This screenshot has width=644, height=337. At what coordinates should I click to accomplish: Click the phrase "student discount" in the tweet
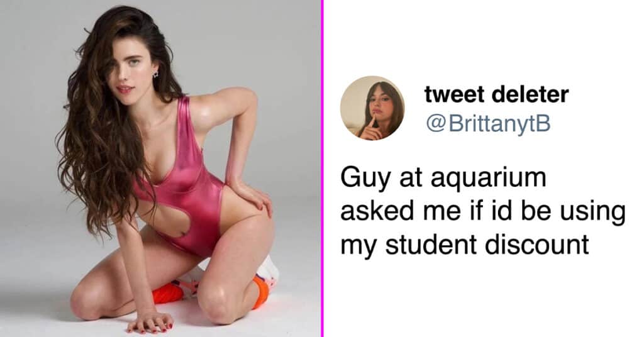pyautogui.click(x=487, y=245)
